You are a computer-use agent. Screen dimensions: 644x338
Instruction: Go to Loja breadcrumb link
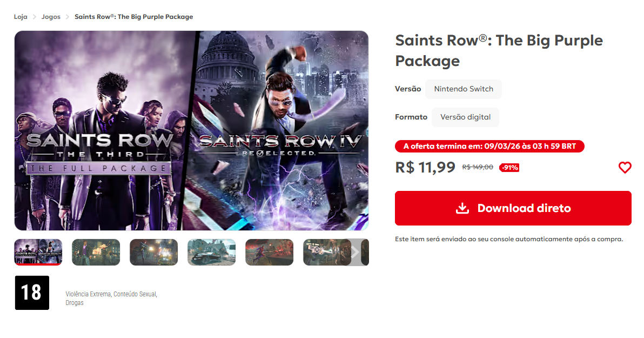coord(21,17)
